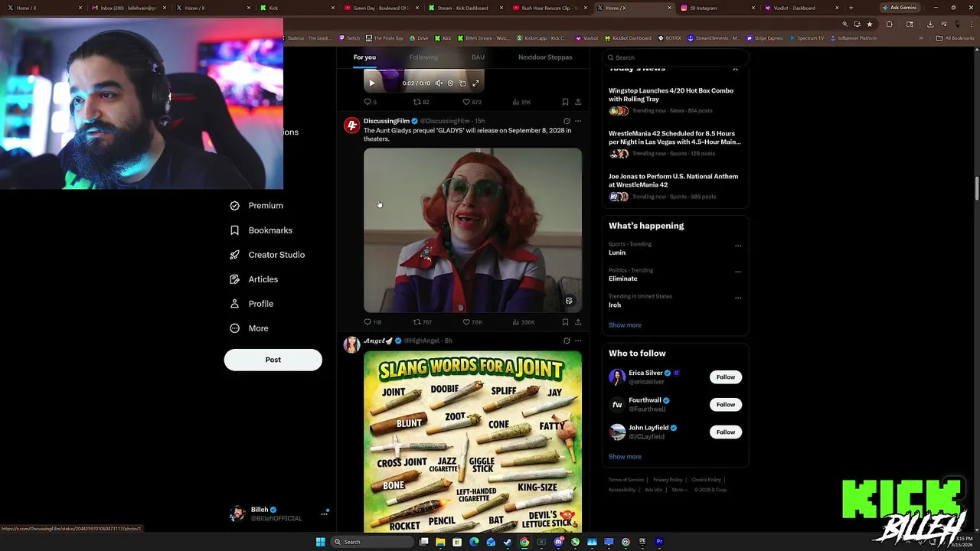
Task: Open the Twitch bookmark
Action: [348, 38]
